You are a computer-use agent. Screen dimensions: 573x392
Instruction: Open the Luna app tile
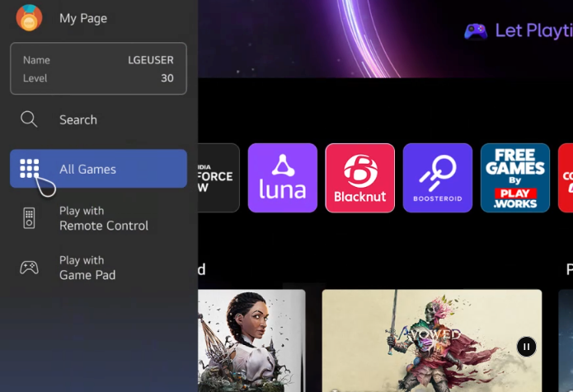pyautogui.click(x=283, y=178)
